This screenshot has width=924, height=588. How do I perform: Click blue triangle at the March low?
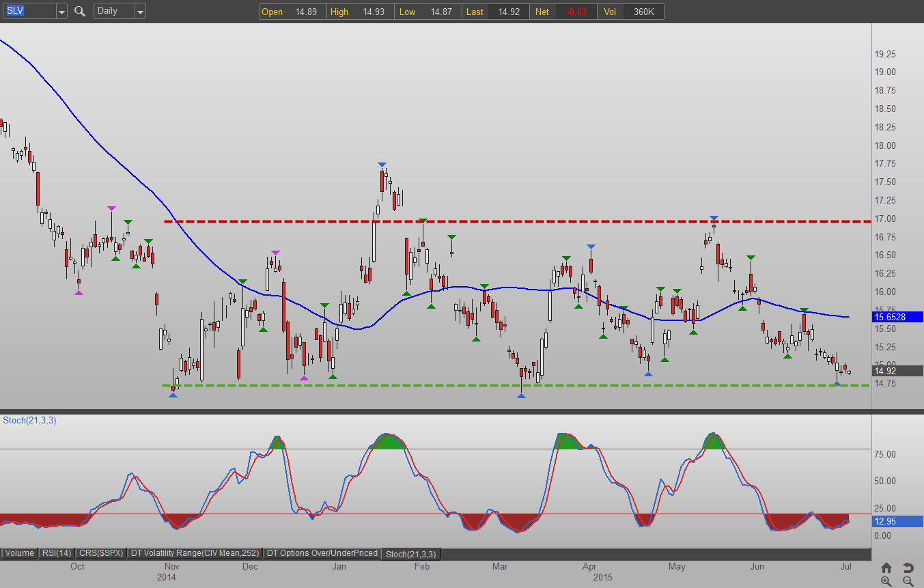click(x=521, y=396)
